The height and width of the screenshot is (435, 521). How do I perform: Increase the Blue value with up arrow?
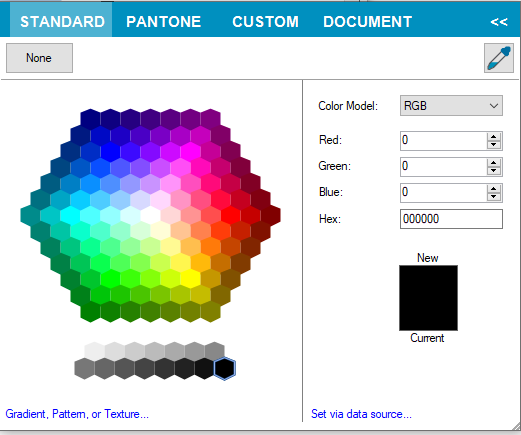pyautogui.click(x=494, y=189)
